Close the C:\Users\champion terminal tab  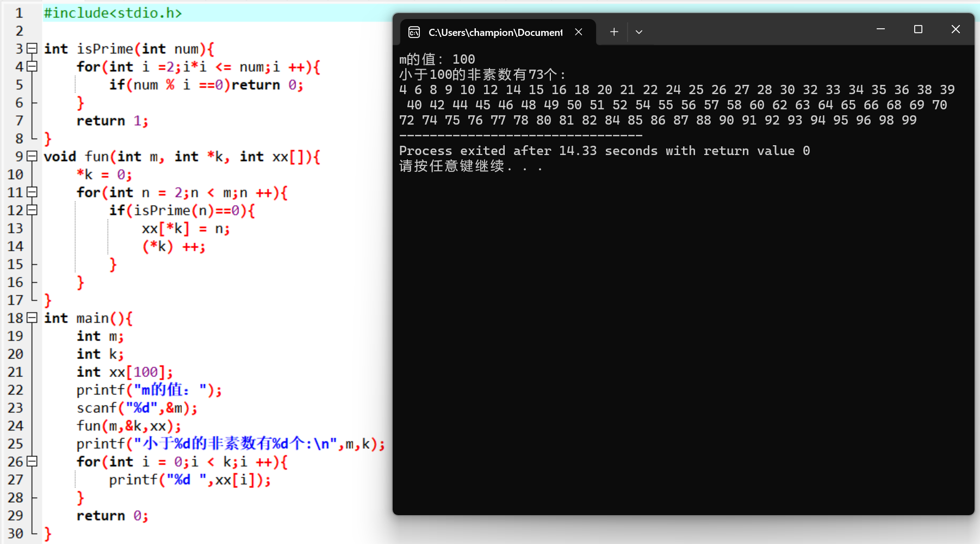(x=579, y=32)
